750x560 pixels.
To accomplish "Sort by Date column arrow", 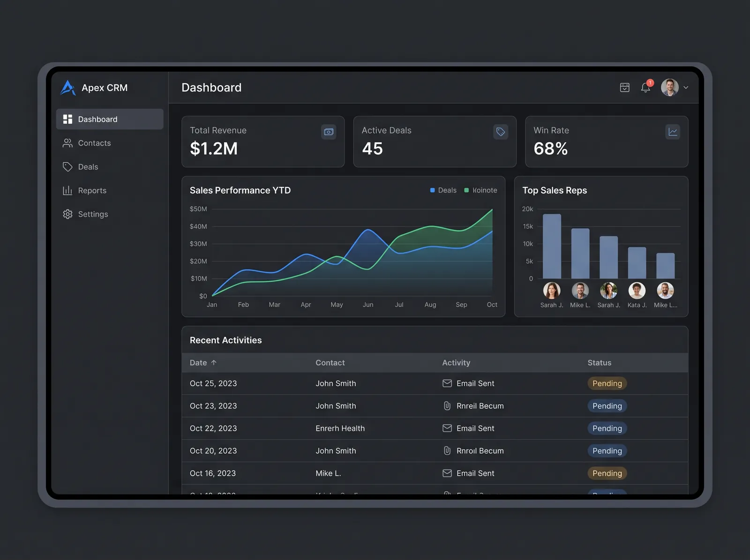I will point(214,363).
